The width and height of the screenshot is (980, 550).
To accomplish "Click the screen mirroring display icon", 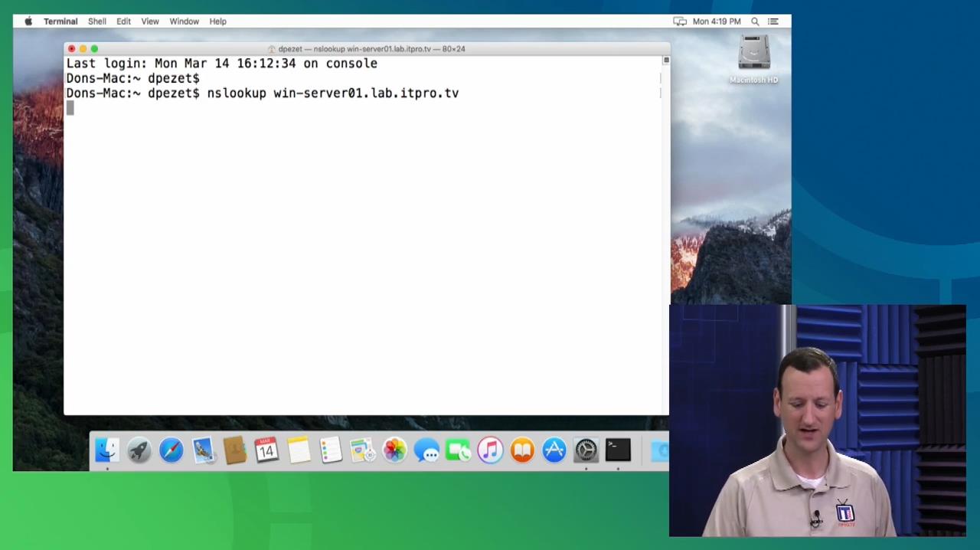I will (x=679, y=21).
